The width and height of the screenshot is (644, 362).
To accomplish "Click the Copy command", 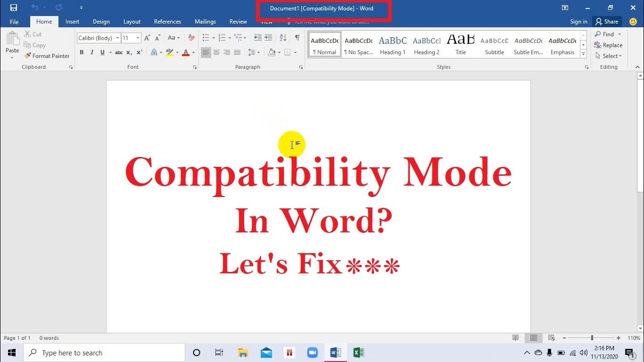I will (x=35, y=45).
